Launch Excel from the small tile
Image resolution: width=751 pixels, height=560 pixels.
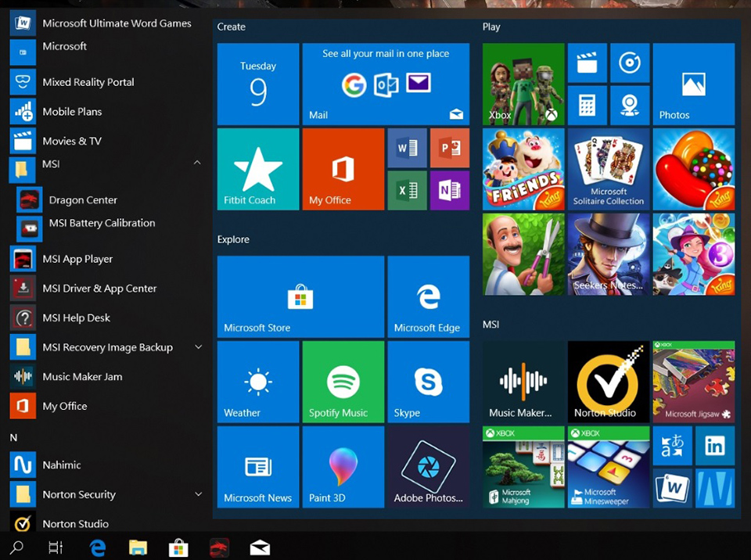[x=407, y=191]
